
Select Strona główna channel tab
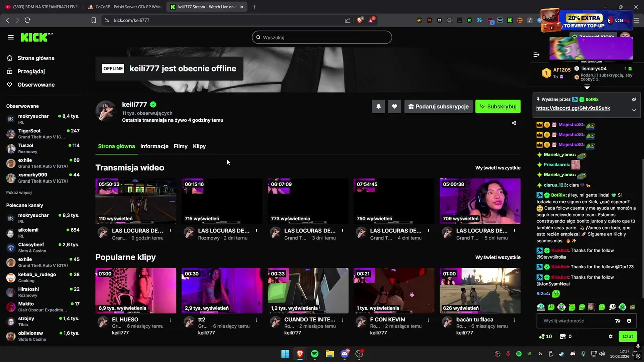[116, 146]
